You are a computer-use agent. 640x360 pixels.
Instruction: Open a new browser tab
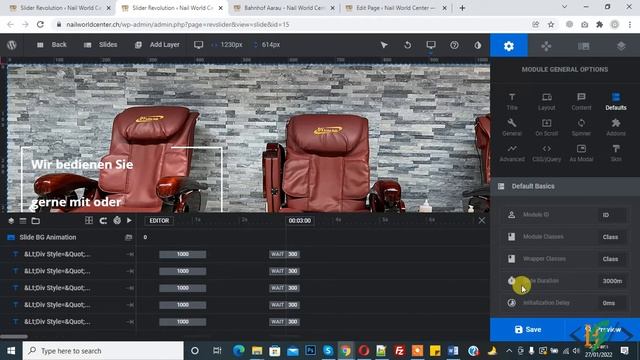(x=462, y=8)
